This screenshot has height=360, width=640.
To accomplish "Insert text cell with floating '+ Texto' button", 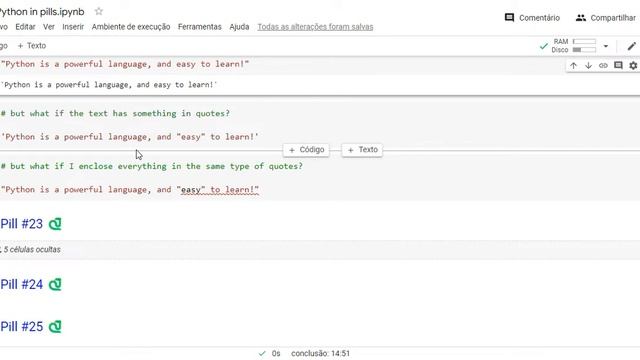I will tap(362, 150).
